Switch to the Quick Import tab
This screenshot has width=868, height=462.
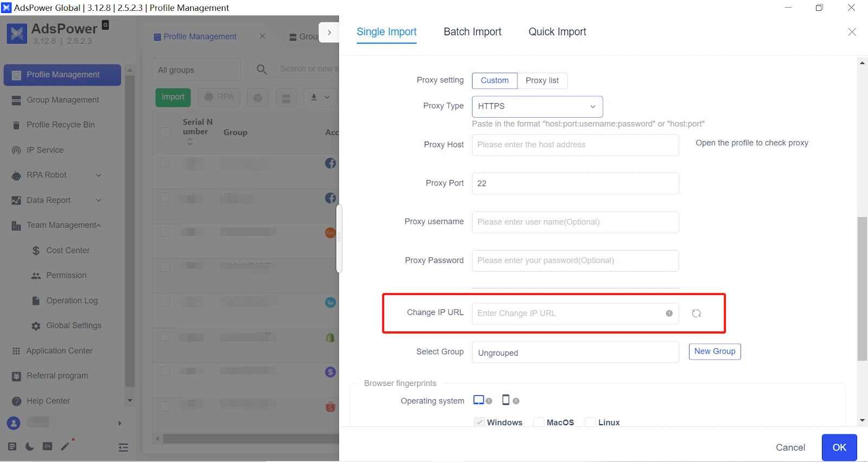click(x=557, y=32)
